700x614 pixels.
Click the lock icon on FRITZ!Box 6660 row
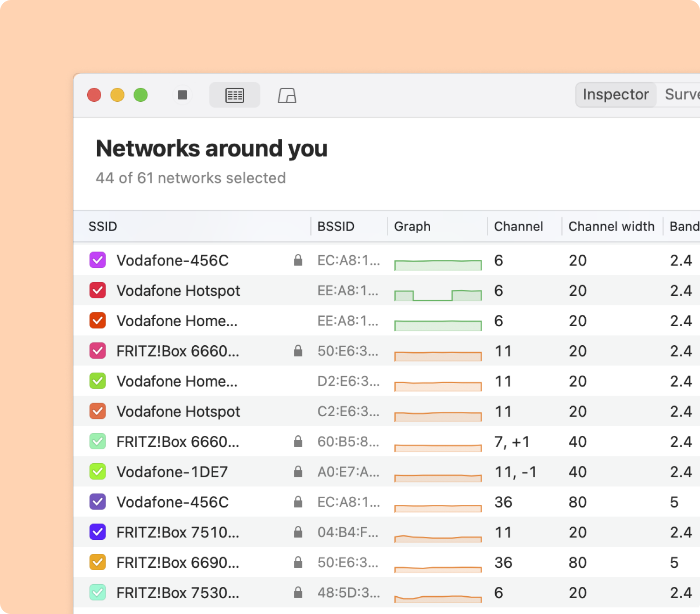click(297, 351)
